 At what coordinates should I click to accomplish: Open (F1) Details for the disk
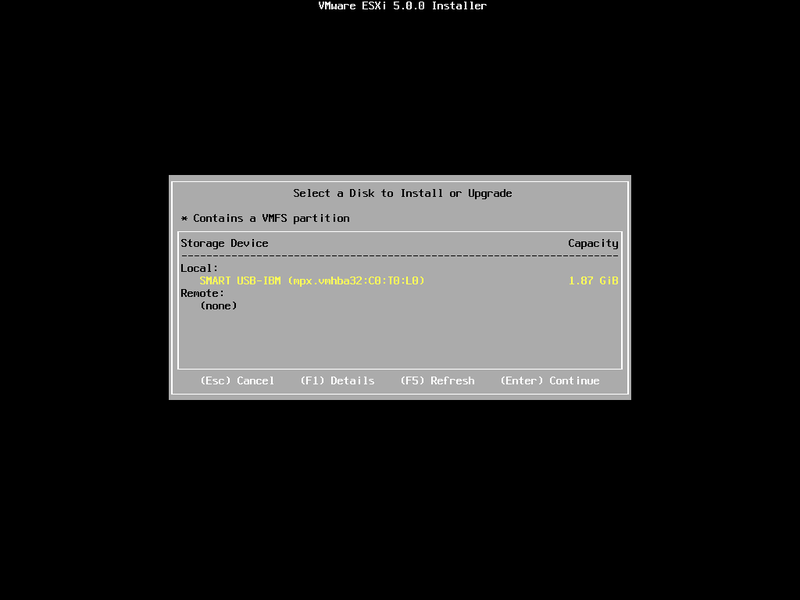(x=337, y=381)
